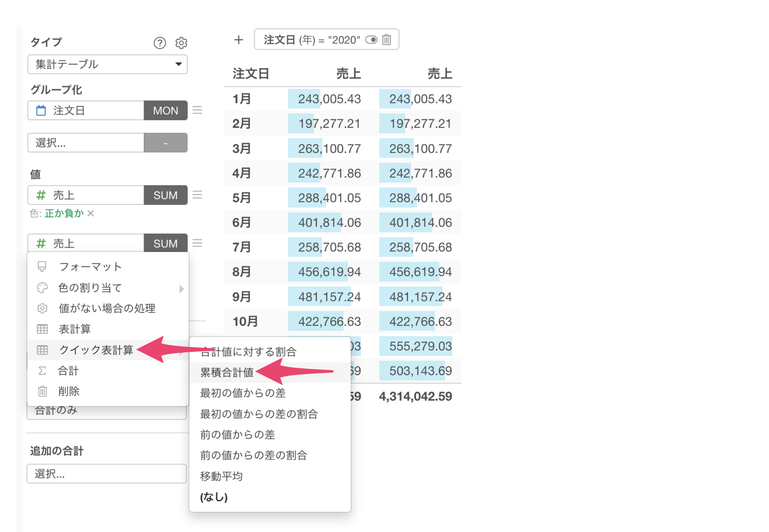Open the chart type settings gear
Viewport: 769px width, 532px height.
coord(181,43)
